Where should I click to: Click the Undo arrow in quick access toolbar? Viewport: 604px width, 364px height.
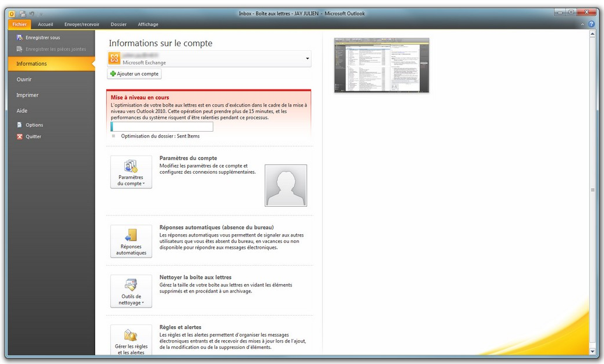pos(31,14)
